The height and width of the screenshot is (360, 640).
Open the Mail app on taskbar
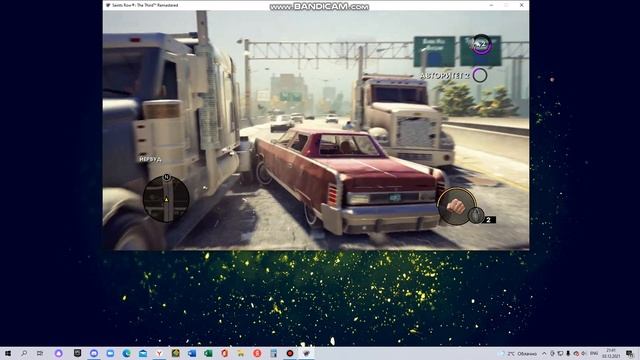143,353
